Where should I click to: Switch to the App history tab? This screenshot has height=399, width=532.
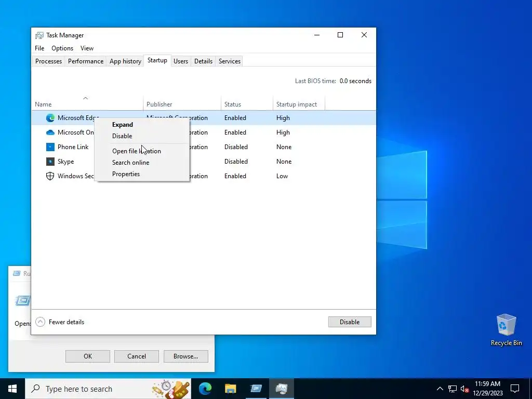click(125, 61)
